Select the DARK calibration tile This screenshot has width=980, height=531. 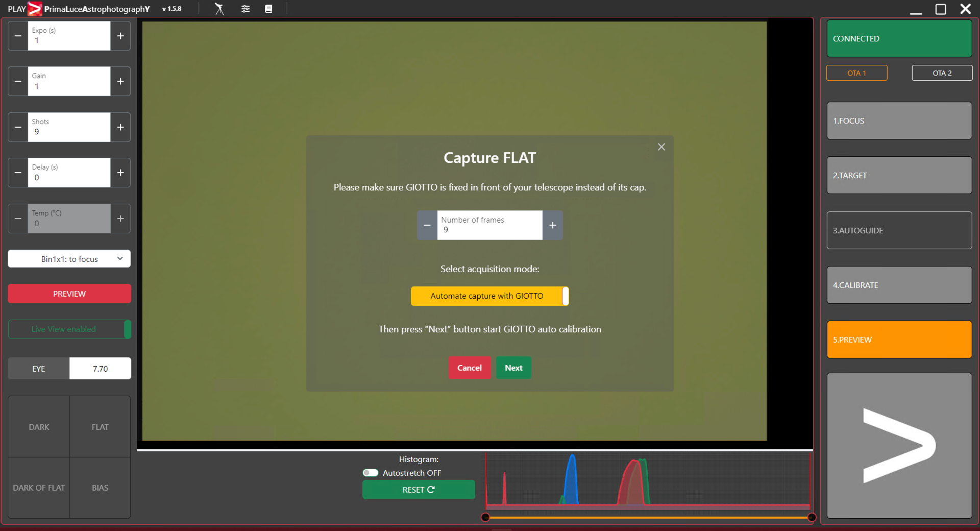coord(39,427)
